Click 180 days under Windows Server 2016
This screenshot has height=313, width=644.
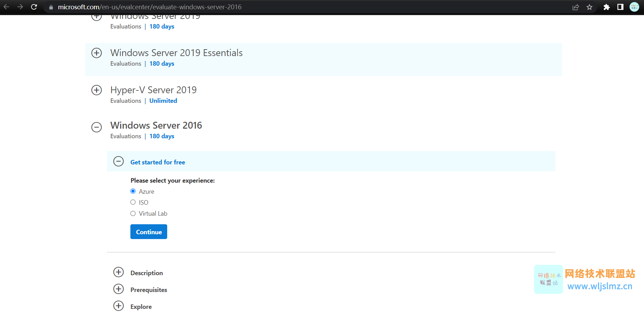pos(162,136)
